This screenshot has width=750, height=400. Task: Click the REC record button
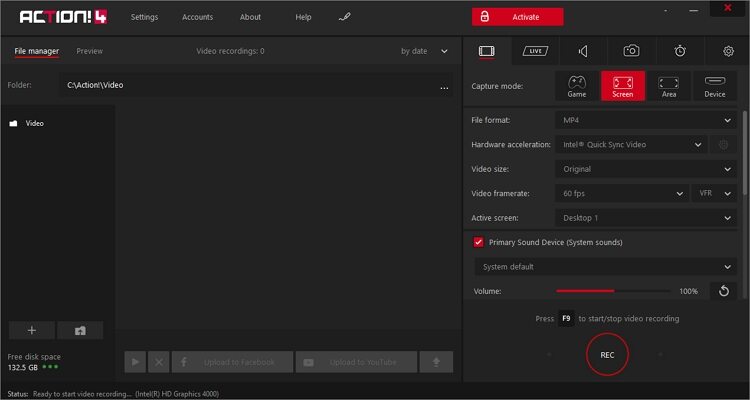607,355
